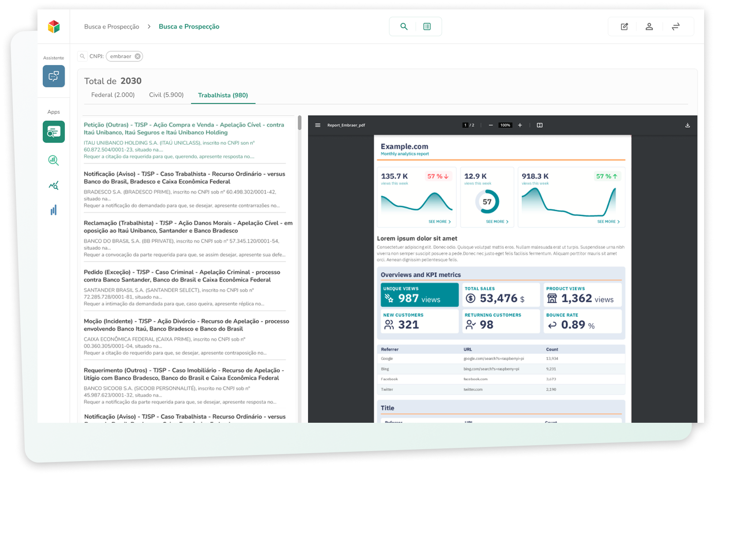The height and width of the screenshot is (560, 735).
Task: Open the bar chart app icon
Action: [x=53, y=210]
